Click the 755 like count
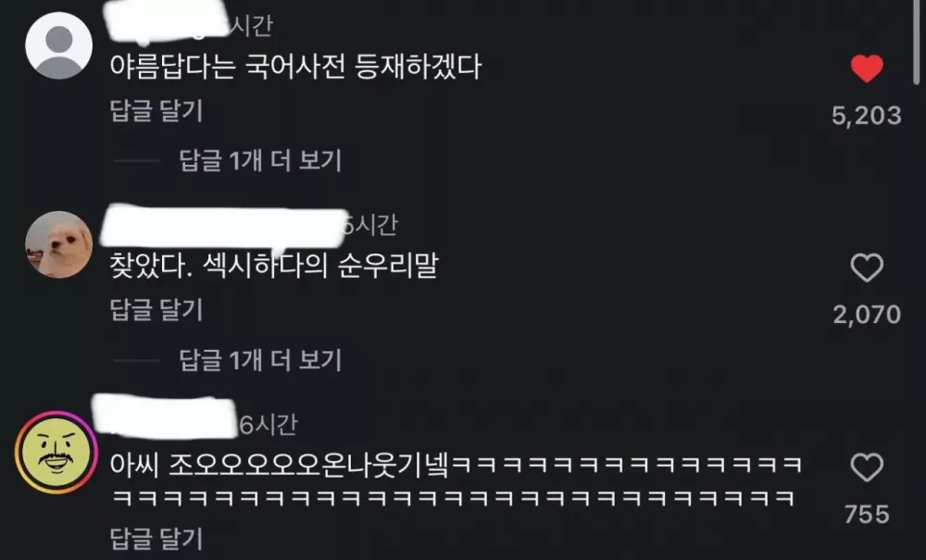This screenshot has width=926, height=560. pos(867,515)
